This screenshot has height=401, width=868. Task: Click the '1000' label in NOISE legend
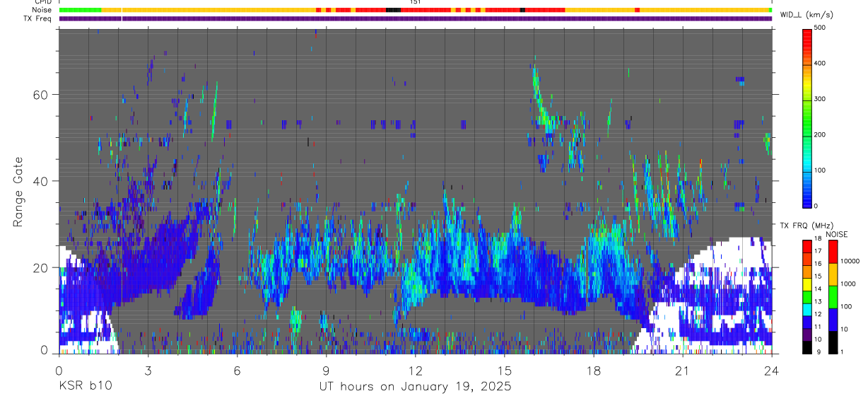848,284
